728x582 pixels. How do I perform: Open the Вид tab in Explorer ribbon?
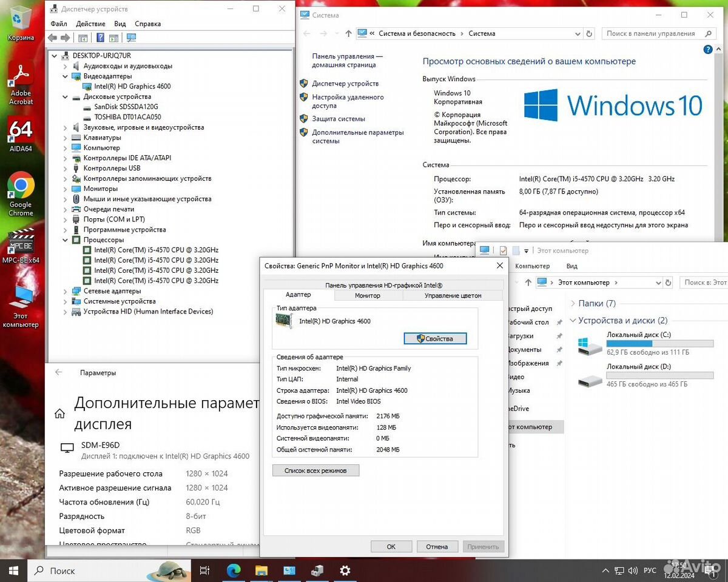point(571,266)
